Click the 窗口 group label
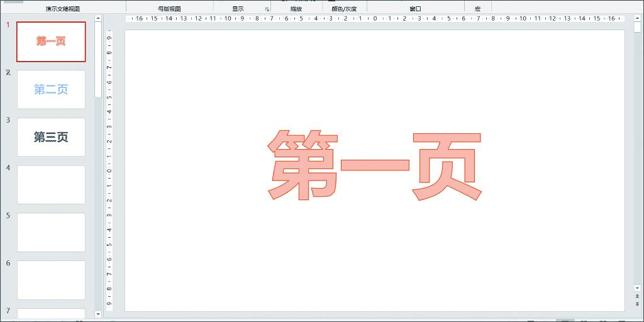The width and height of the screenshot is (644, 322). pos(415,9)
